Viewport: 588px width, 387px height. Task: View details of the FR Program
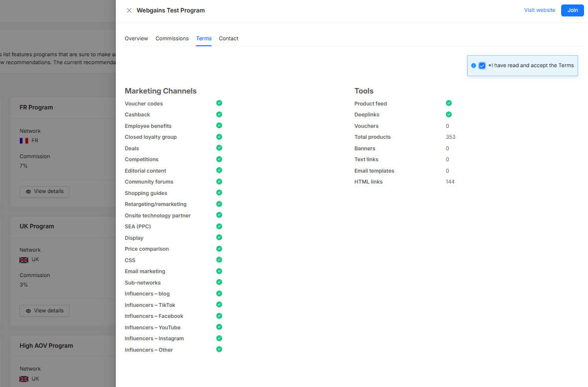click(x=45, y=192)
